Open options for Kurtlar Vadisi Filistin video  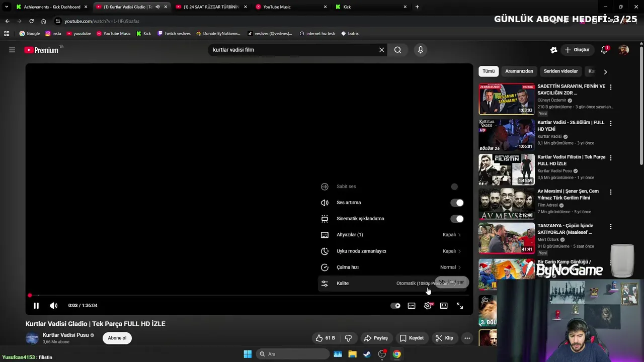[x=611, y=158]
